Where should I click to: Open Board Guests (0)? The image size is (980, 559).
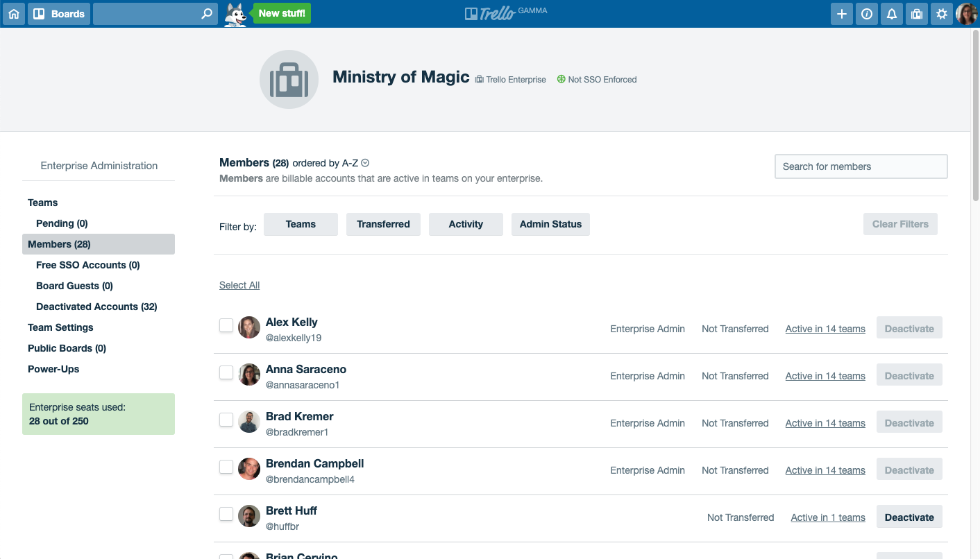pyautogui.click(x=74, y=286)
